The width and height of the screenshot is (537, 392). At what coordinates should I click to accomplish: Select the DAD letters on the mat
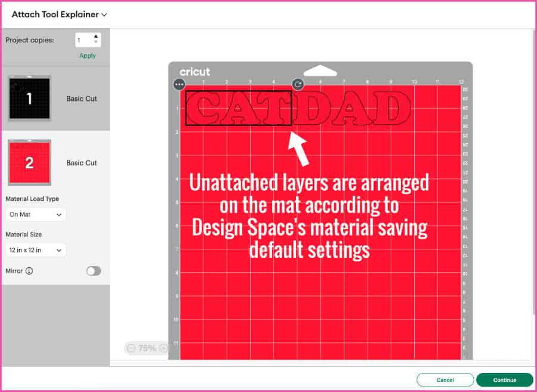pos(351,107)
